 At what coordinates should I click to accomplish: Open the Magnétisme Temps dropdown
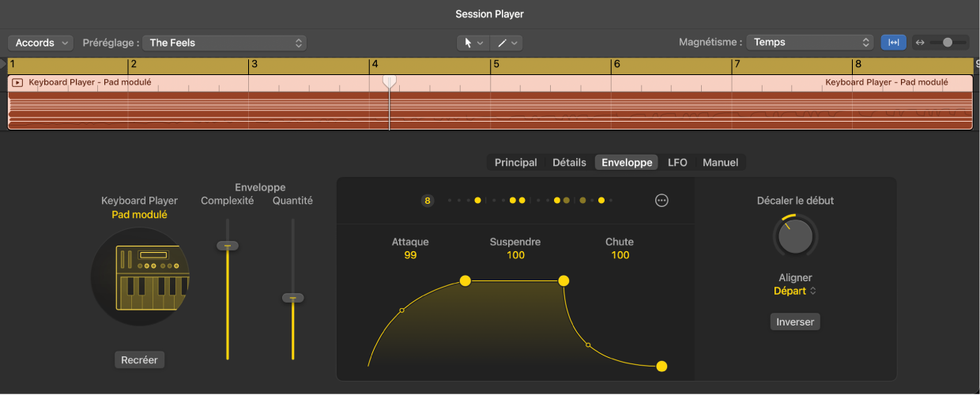(809, 43)
